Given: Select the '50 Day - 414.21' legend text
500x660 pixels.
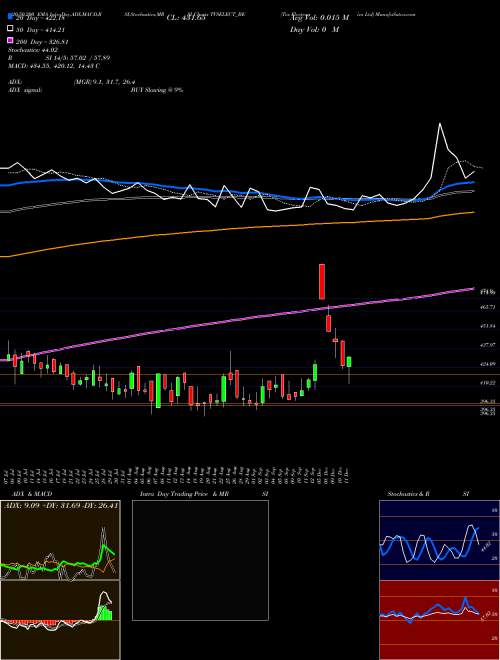Looking at the screenshot, I should (x=41, y=30).
